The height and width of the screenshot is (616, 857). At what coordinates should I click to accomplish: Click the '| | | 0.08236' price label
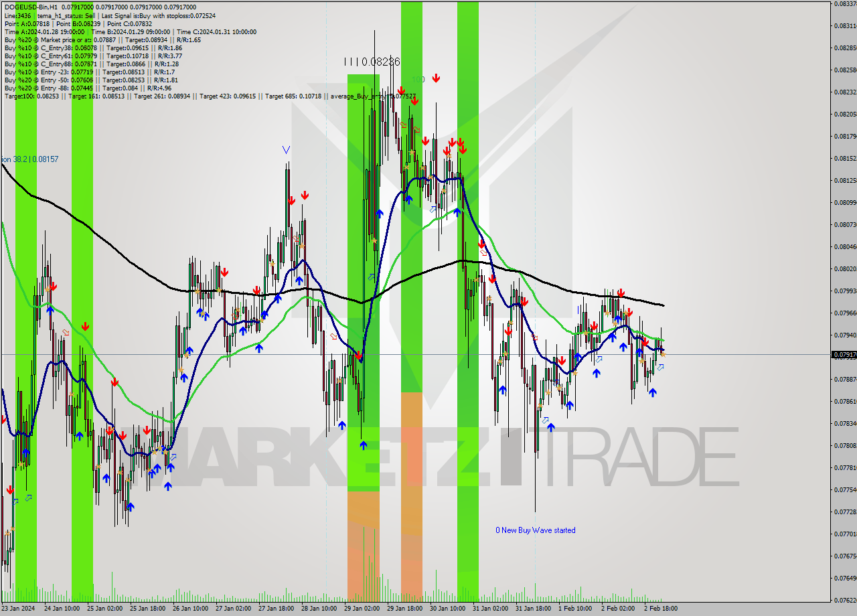pos(372,62)
